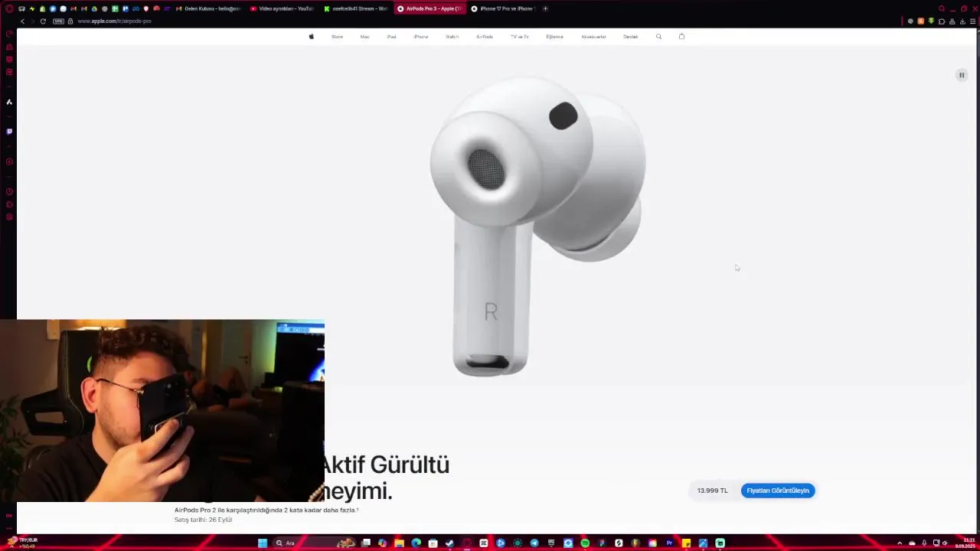This screenshot has height=551, width=980.
Task: Switch to the Gelen Kutusu Gmail tab
Action: click(x=207, y=8)
